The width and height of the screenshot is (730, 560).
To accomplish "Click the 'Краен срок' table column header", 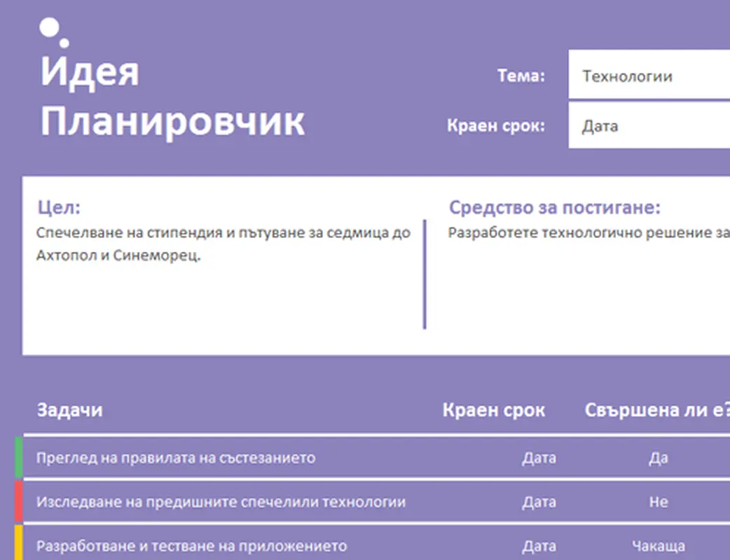I will 493,409.
